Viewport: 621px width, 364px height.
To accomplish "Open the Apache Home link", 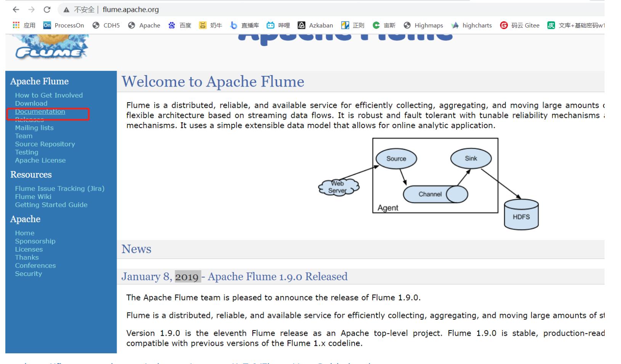I will pos(25,233).
